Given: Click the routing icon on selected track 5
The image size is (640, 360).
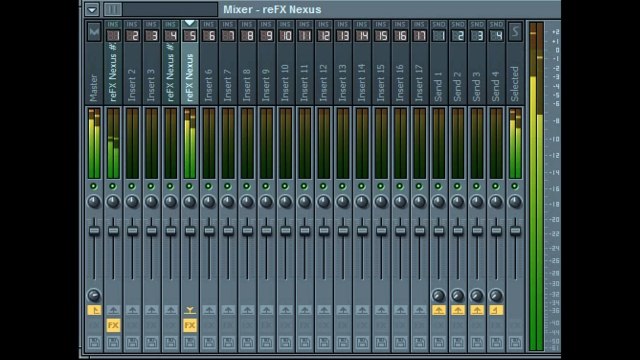Looking at the screenshot, I should coord(190,310).
